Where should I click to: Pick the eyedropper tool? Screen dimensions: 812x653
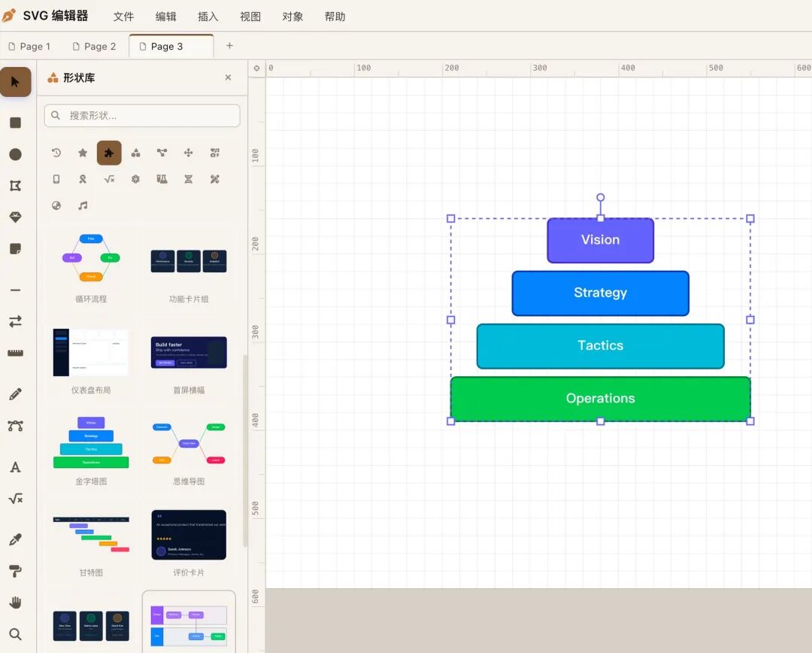pyautogui.click(x=16, y=539)
